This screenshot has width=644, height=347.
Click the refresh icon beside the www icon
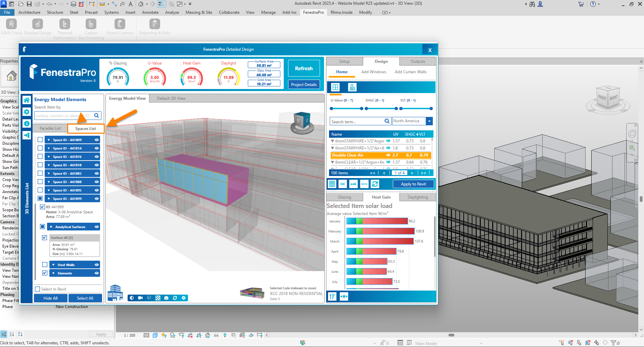(375, 184)
